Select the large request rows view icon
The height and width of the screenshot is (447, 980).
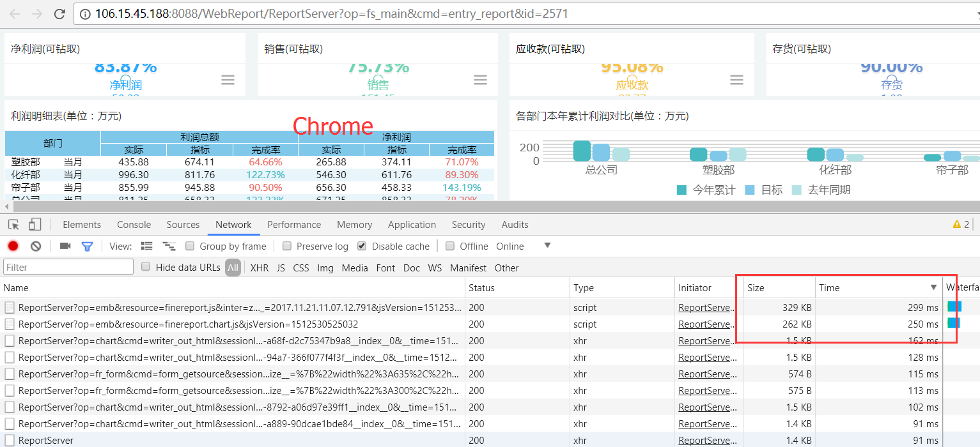[146, 246]
